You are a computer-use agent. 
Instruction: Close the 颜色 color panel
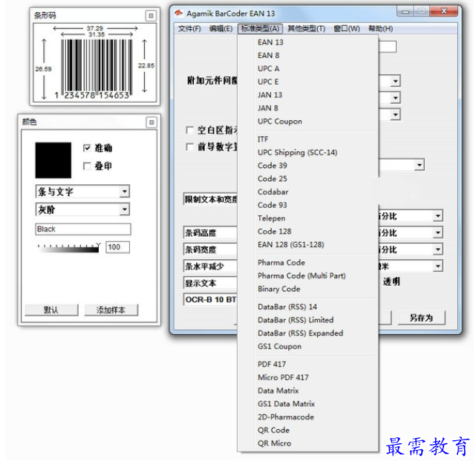[151, 123]
